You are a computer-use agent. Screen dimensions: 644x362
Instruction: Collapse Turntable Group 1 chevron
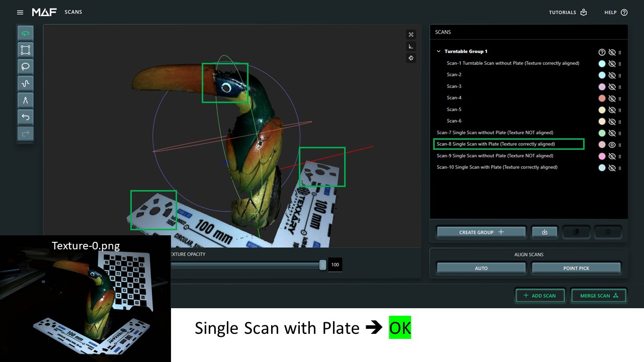tap(438, 51)
